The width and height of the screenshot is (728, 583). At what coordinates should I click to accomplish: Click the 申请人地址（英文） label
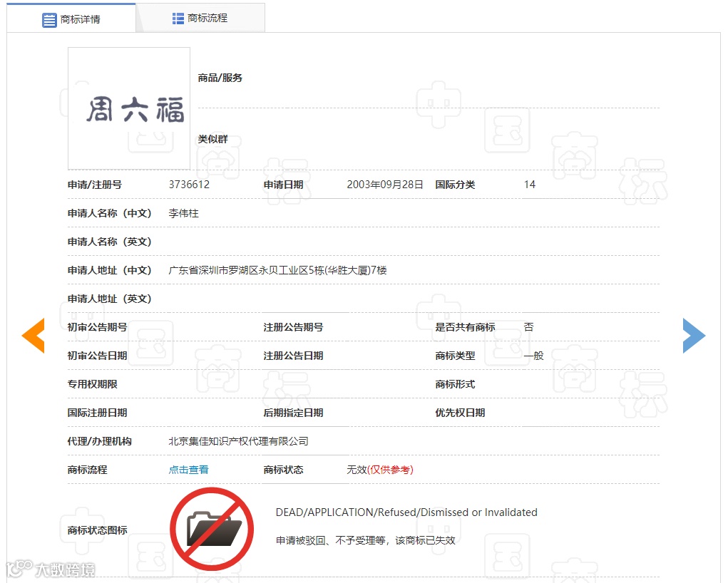(110, 299)
